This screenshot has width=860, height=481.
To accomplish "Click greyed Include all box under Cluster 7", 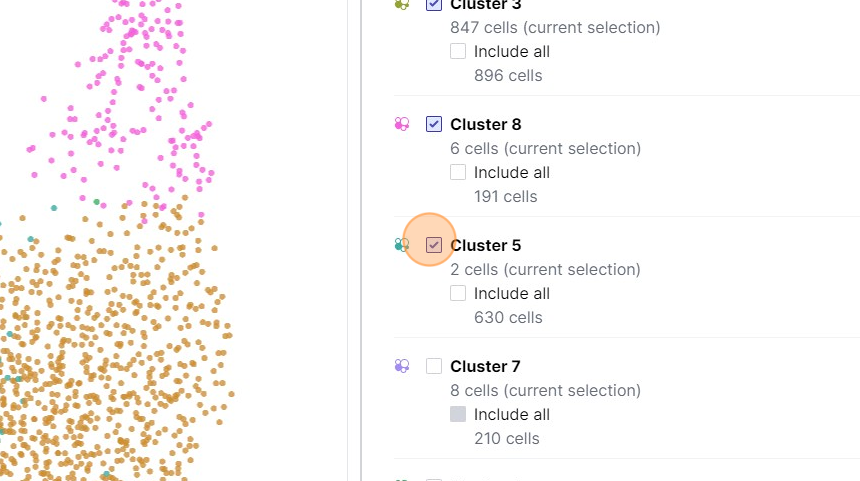I will [x=458, y=414].
